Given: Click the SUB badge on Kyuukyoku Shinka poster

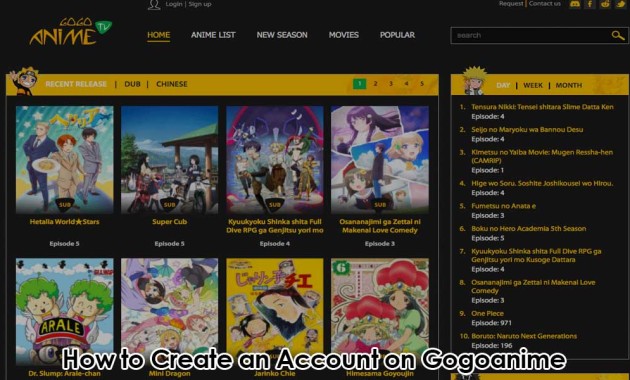Looking at the screenshot, I should [275, 204].
